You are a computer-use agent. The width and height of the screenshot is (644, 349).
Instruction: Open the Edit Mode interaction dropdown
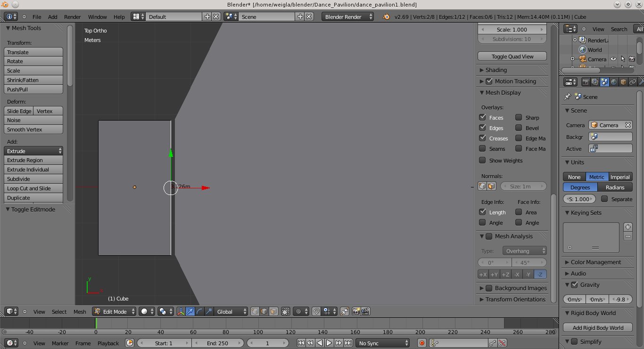113,311
